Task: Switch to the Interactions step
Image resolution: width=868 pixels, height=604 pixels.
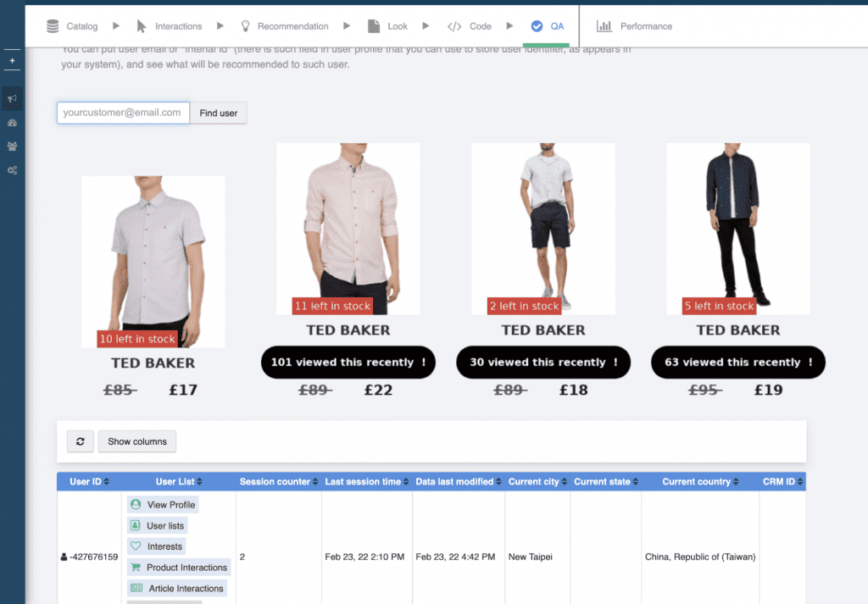Action: point(170,26)
